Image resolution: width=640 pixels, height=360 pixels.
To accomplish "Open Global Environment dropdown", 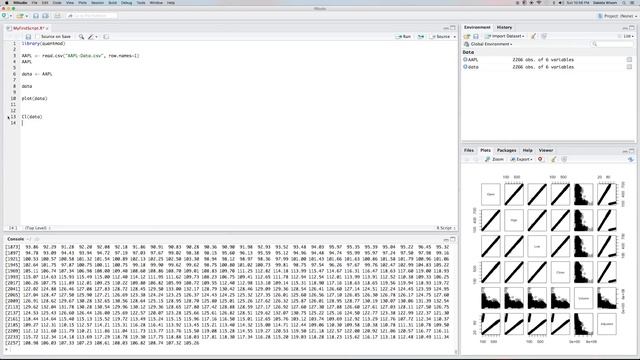I will (488, 44).
